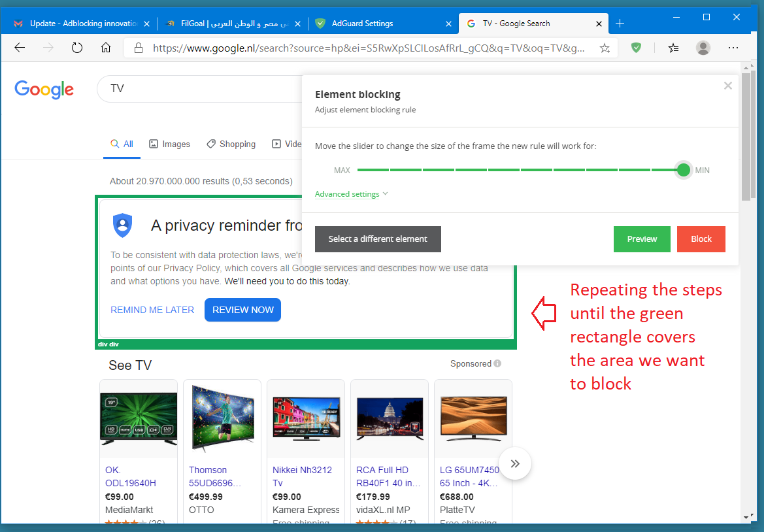
Task: Click the page vertical scrollbar thumb
Action: click(x=746, y=137)
